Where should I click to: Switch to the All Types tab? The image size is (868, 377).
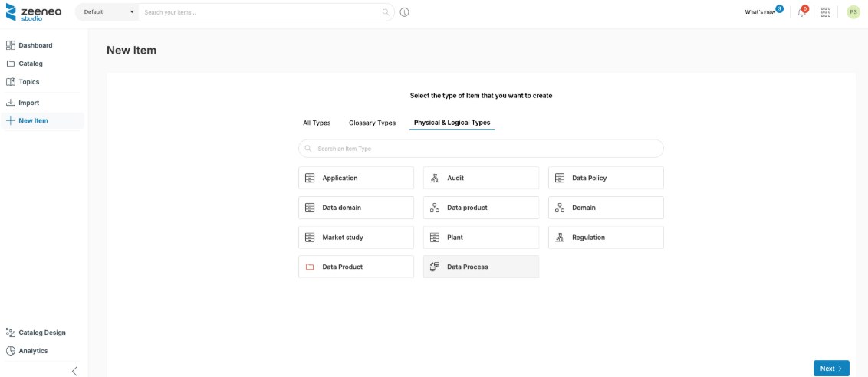pyautogui.click(x=317, y=123)
